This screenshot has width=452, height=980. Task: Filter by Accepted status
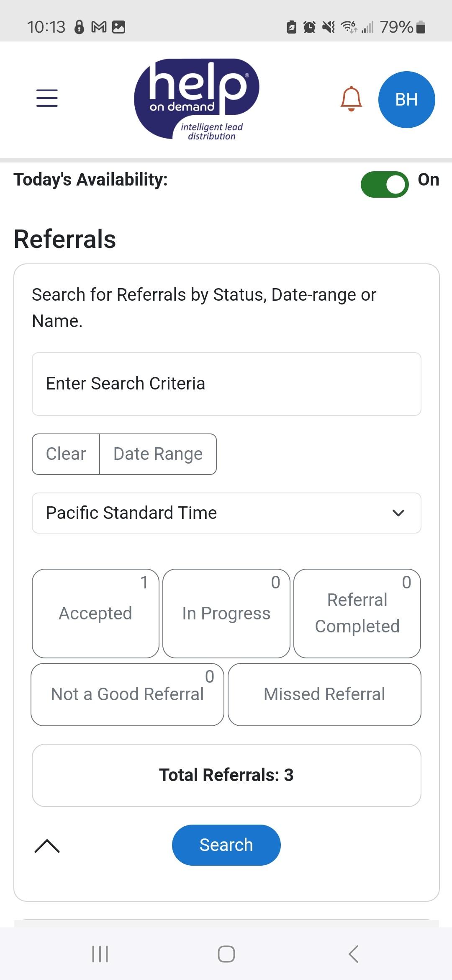95,614
